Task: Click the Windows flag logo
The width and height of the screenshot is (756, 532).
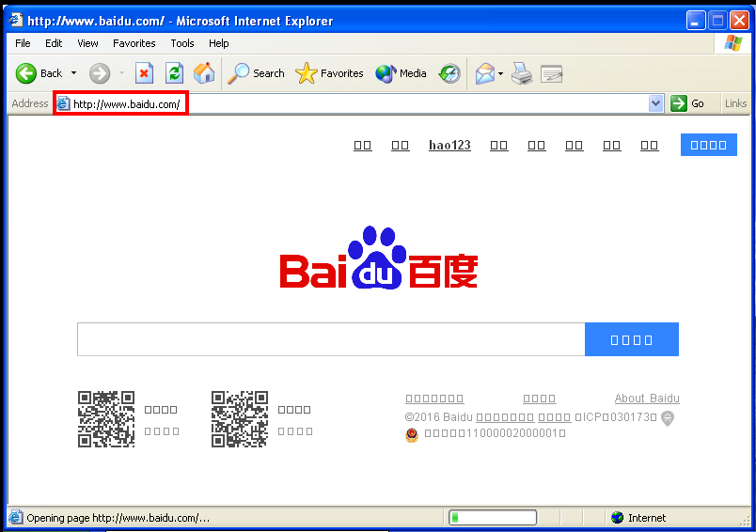Action: coord(733,43)
